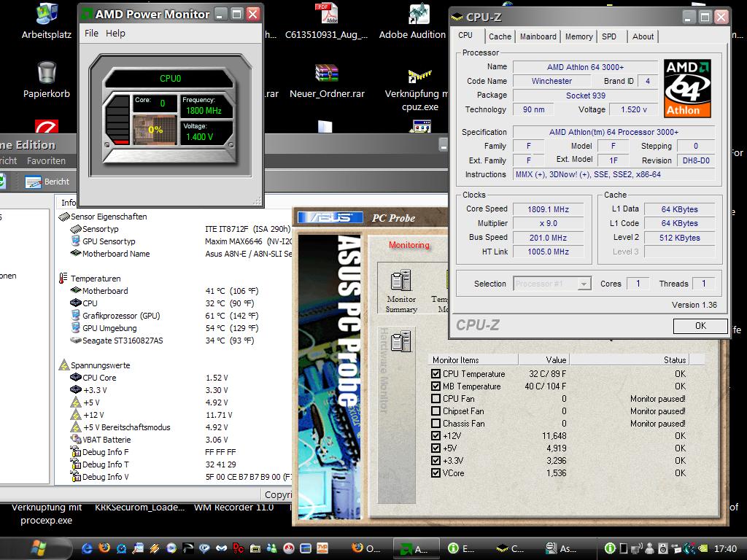Uncheck the CPU Temperature monitor item
Image resolution: width=747 pixels, height=560 pixels.
[x=436, y=374]
